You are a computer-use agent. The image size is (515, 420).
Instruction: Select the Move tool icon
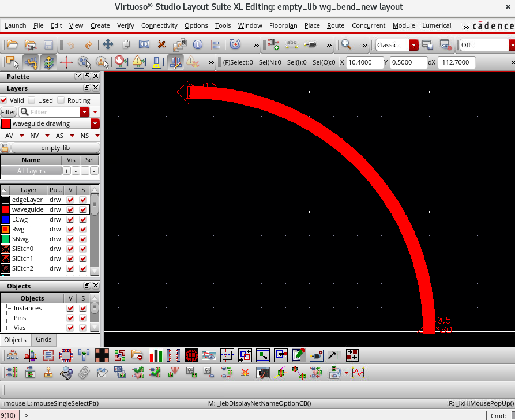(x=108, y=44)
